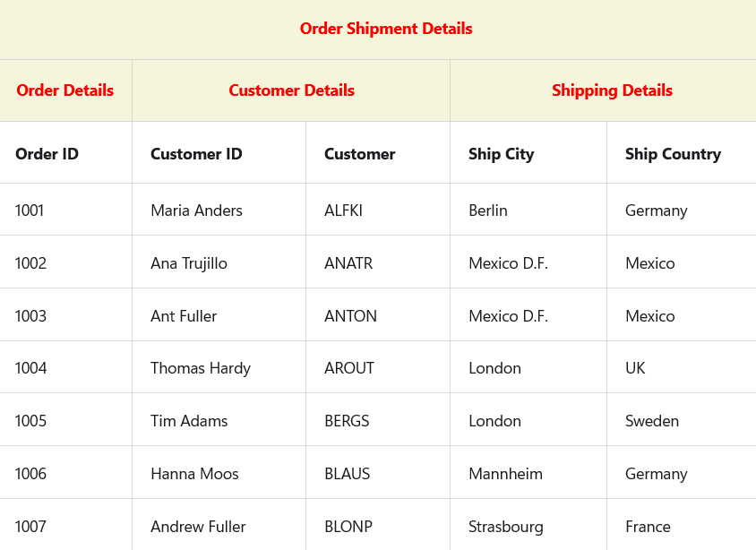
Task: Click the ANATR customer cell
Action: [348, 263]
